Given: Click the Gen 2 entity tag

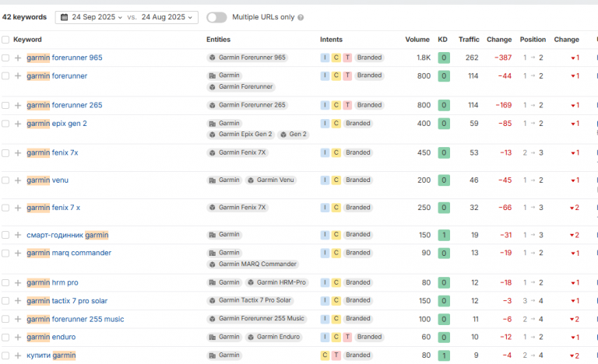Looking at the screenshot, I should [294, 134].
